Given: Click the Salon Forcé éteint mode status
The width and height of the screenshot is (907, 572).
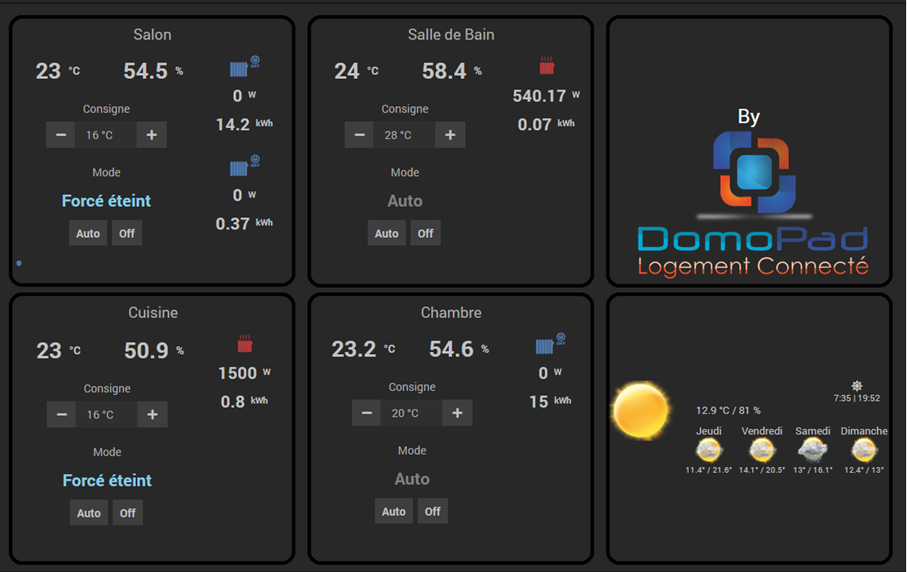Looking at the screenshot, I should click(x=106, y=201).
